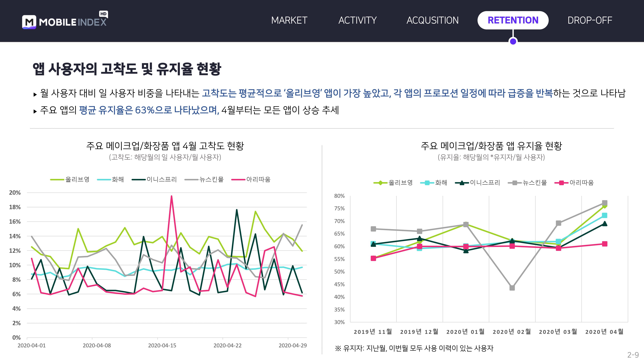Click 아리따움 pink data point at 2020년 04월
The image size is (644, 362).
[605, 244]
